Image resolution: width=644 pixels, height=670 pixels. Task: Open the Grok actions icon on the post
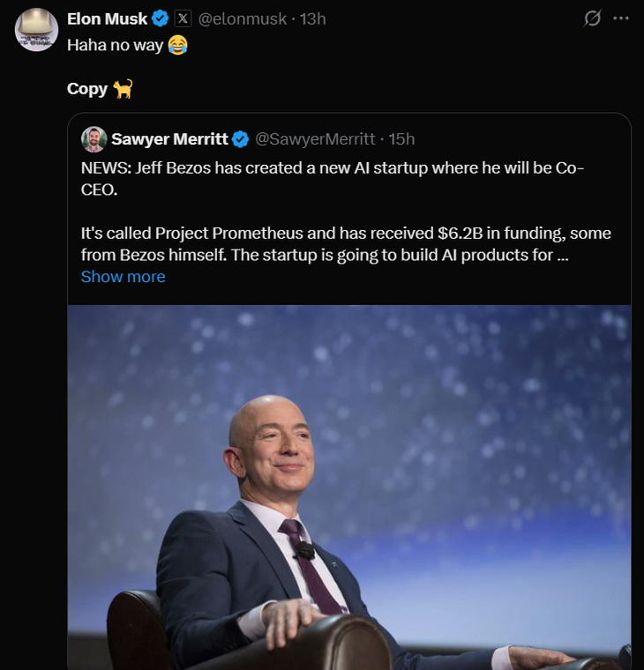click(x=593, y=19)
